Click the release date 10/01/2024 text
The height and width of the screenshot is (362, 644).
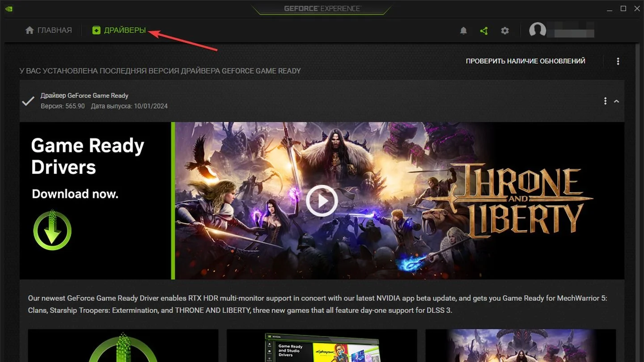click(x=129, y=106)
